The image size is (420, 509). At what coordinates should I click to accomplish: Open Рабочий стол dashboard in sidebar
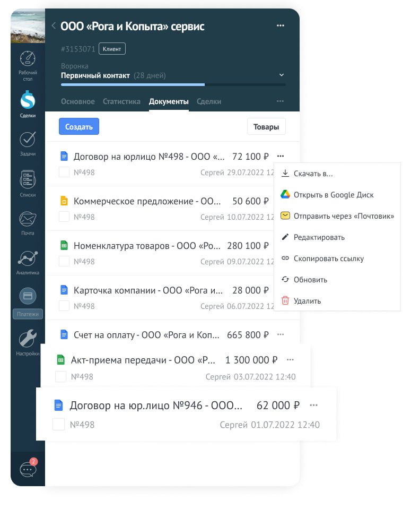pyautogui.click(x=28, y=59)
